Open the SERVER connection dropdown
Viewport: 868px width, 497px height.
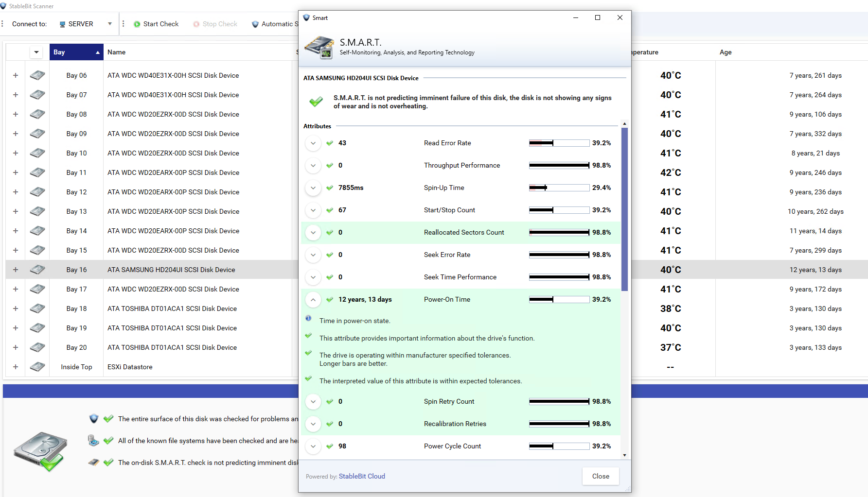(x=110, y=24)
